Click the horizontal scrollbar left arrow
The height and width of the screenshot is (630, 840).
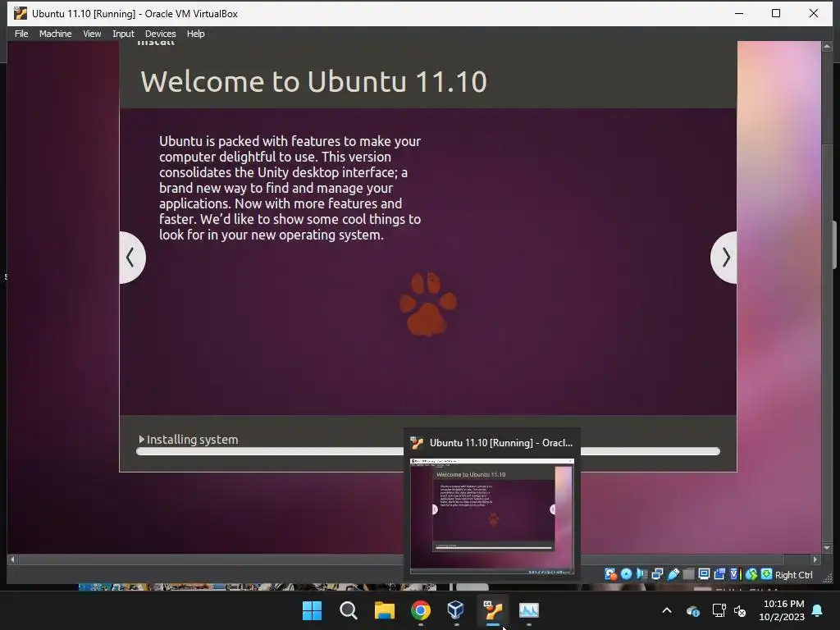coord(12,559)
